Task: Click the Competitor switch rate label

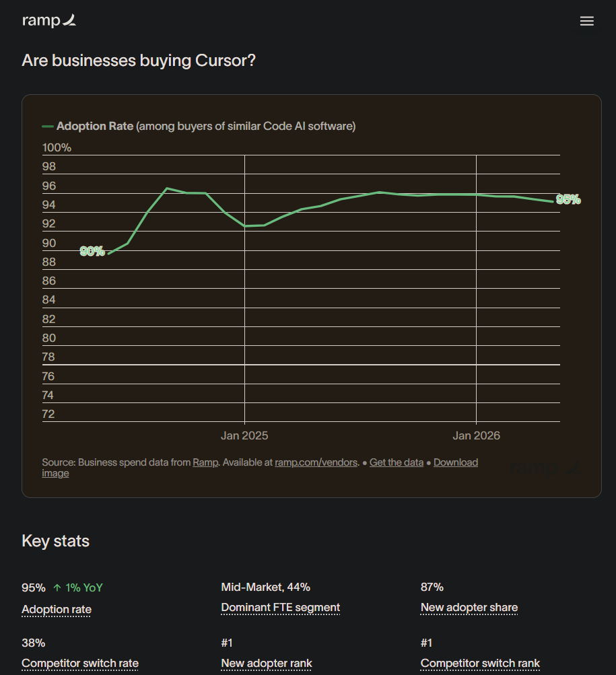Action: 80,664
